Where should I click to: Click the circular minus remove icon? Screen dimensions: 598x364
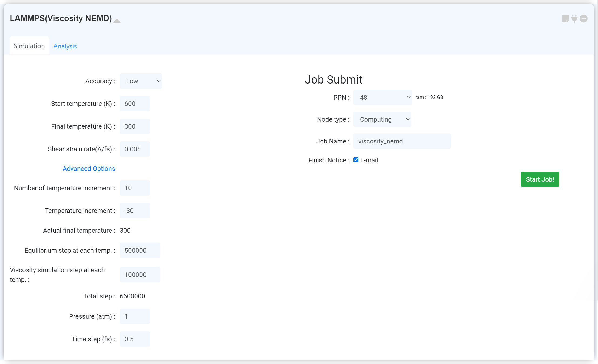pos(584,19)
